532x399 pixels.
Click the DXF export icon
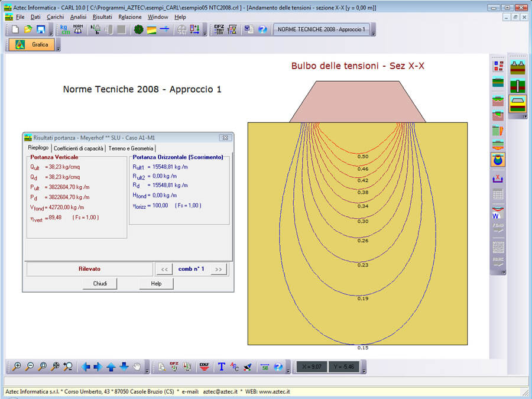click(x=205, y=367)
